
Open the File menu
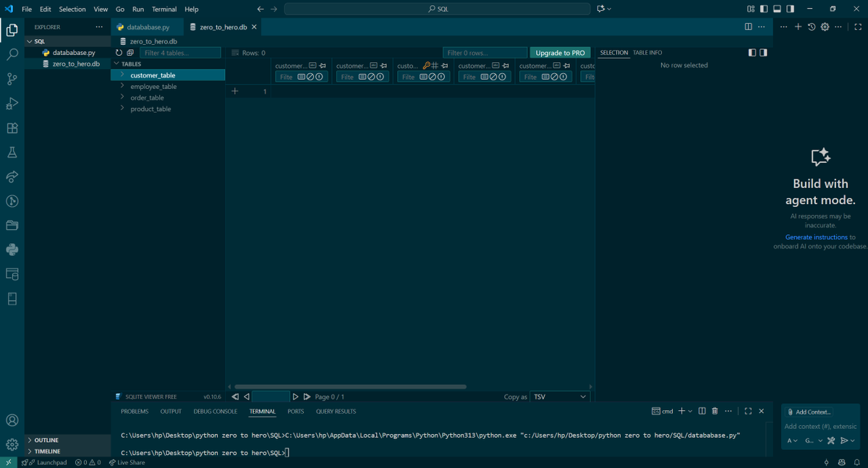click(x=27, y=9)
